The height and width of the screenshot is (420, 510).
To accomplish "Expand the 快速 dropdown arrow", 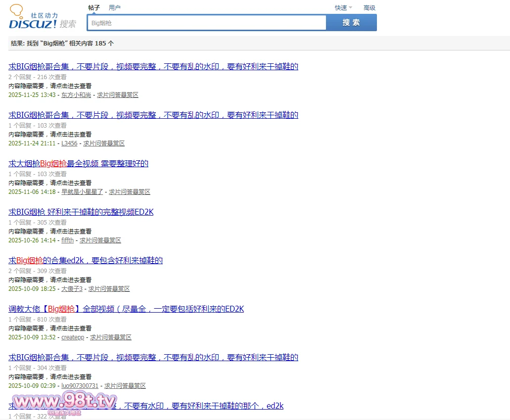I will (x=350, y=7).
